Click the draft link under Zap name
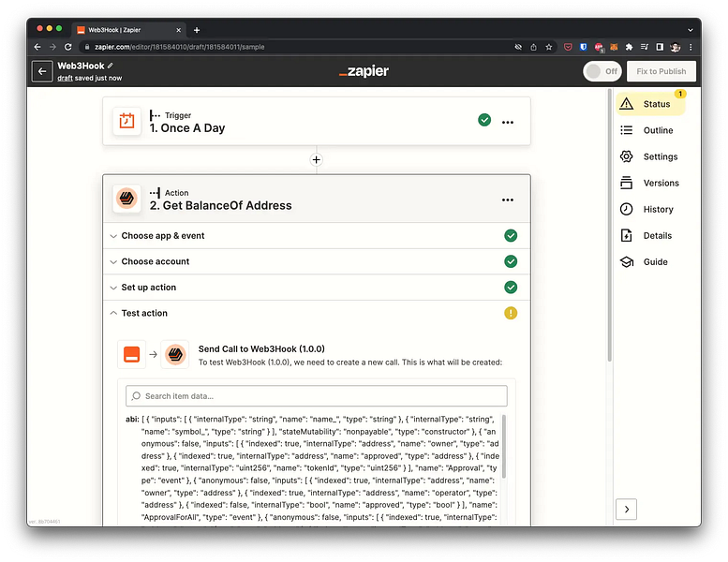Screen dimensions: 728x562 65,78
